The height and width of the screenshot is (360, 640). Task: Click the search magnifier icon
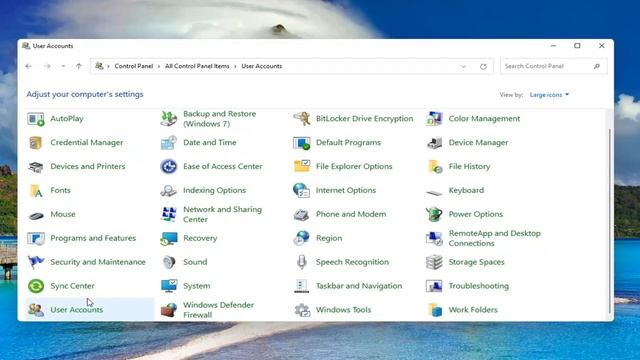coord(597,66)
